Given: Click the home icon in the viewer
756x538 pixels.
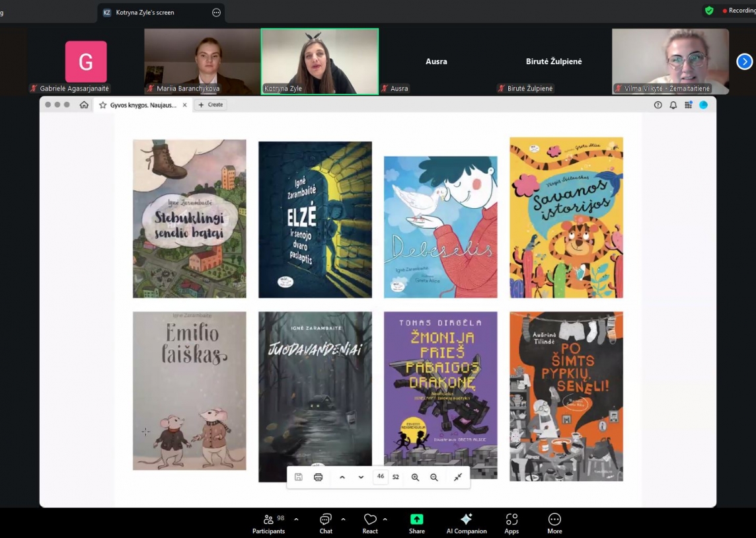Looking at the screenshot, I should 84,105.
